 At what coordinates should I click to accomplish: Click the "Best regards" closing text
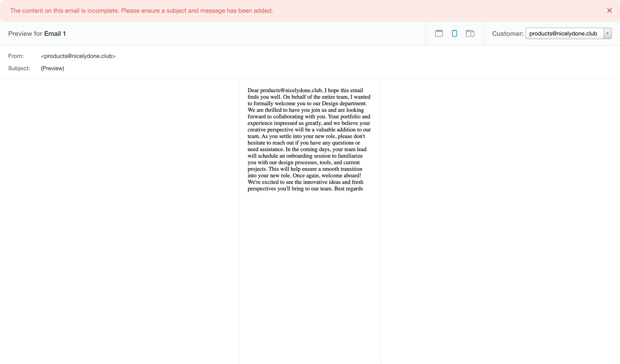tap(348, 189)
